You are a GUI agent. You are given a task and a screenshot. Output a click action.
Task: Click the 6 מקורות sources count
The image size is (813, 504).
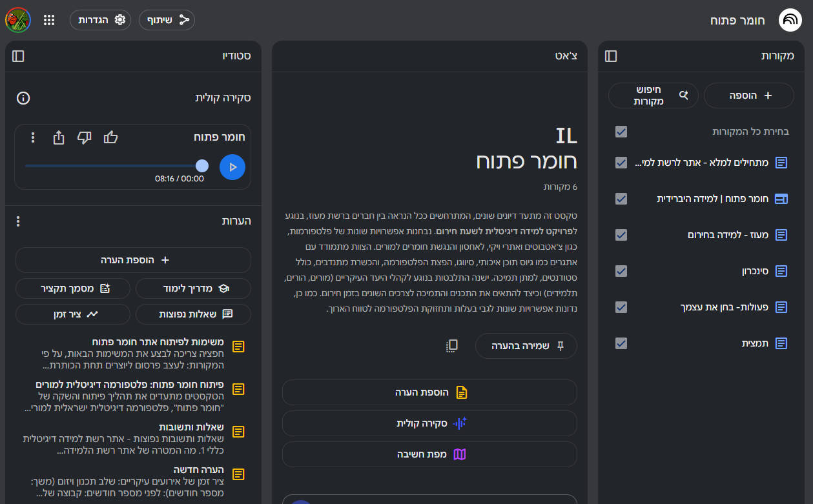[x=561, y=187]
